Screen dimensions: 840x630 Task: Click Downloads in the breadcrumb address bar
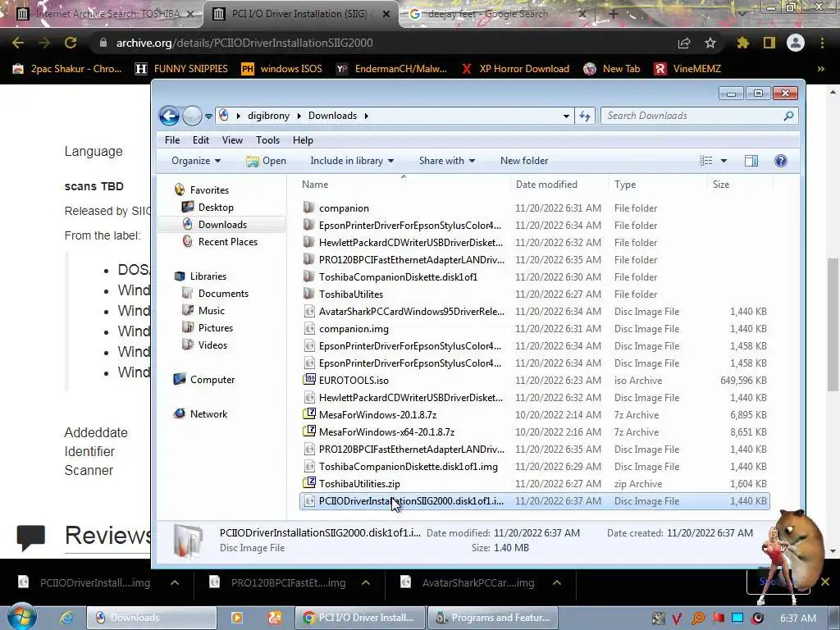click(332, 116)
